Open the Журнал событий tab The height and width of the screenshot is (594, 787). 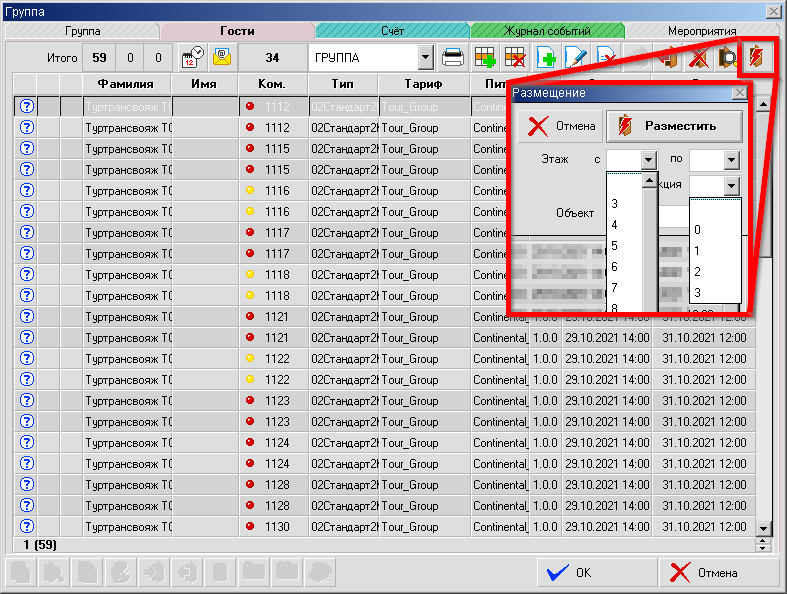547,31
